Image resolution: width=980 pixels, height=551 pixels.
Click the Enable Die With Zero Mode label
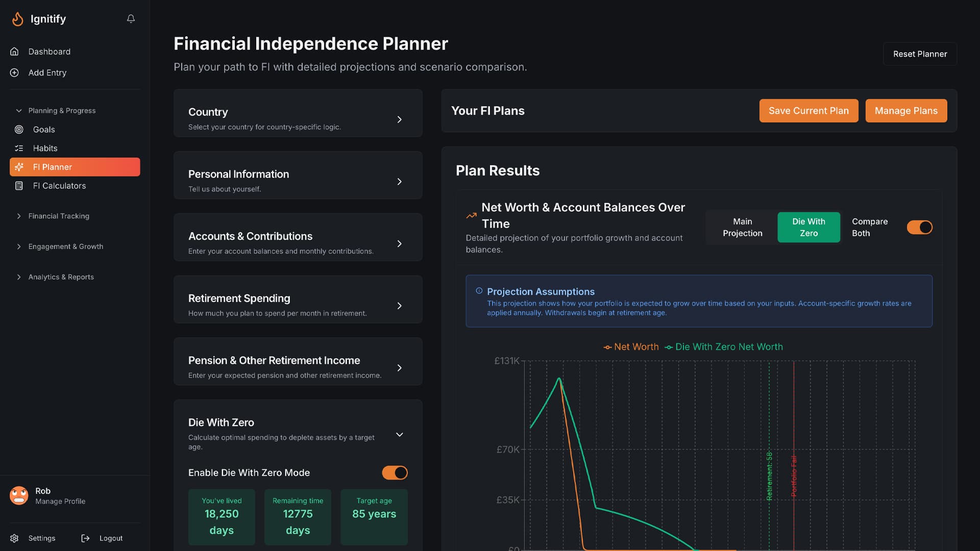click(249, 473)
